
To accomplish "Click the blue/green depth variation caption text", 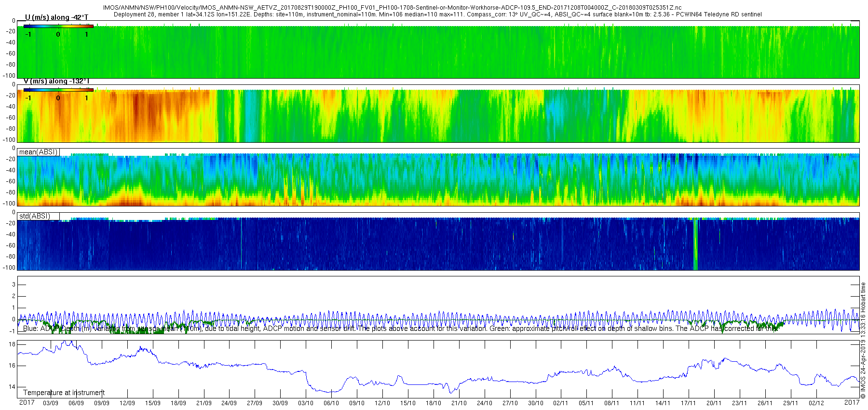I will (400, 328).
